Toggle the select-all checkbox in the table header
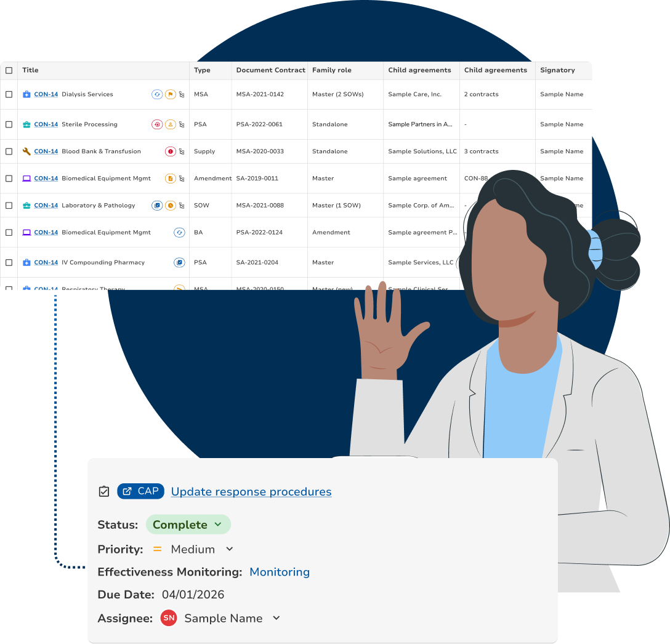Viewport: 670px width, 644px height. pyautogui.click(x=9, y=71)
